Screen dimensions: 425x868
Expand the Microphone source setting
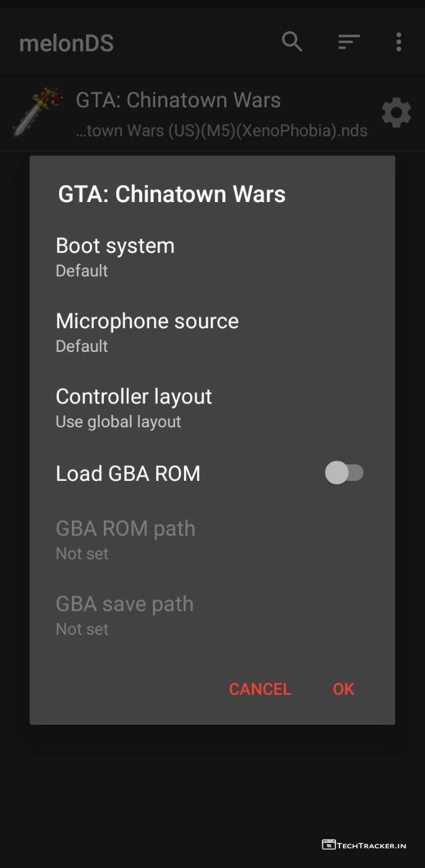147,332
